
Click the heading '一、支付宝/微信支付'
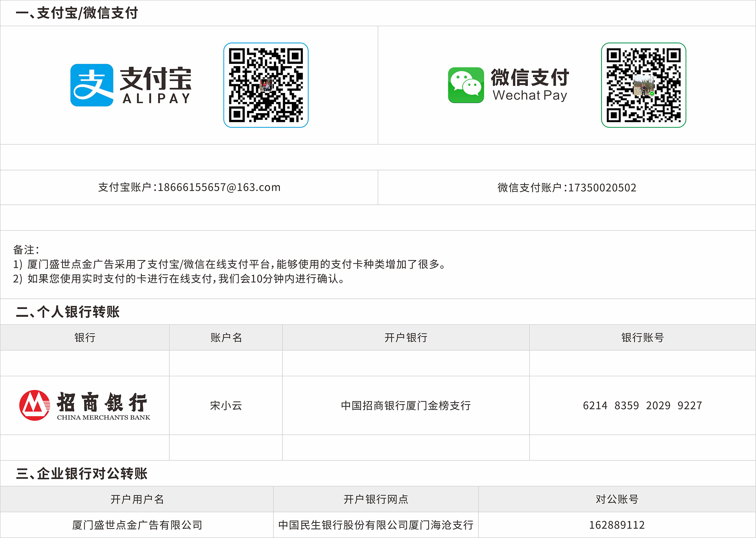coord(77,13)
